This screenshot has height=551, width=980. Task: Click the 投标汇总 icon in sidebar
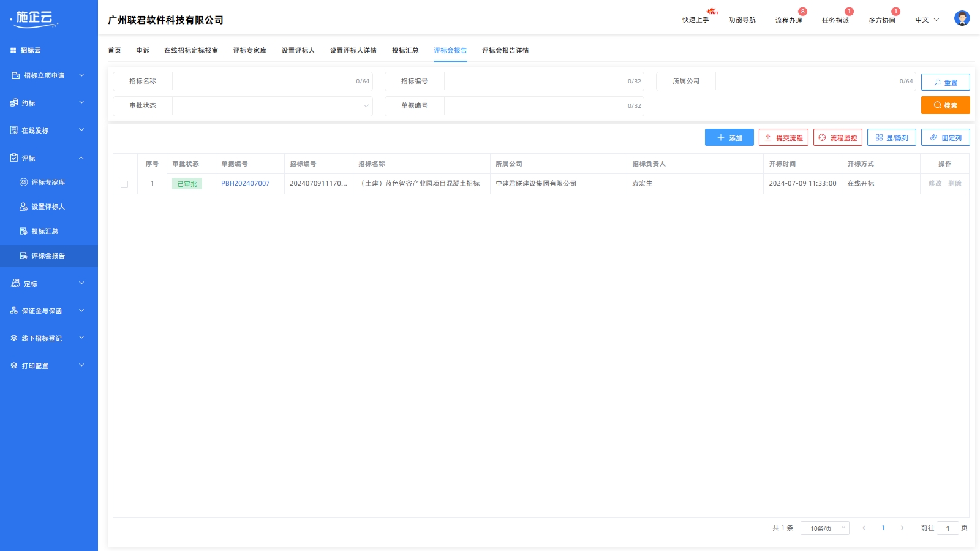click(x=23, y=231)
